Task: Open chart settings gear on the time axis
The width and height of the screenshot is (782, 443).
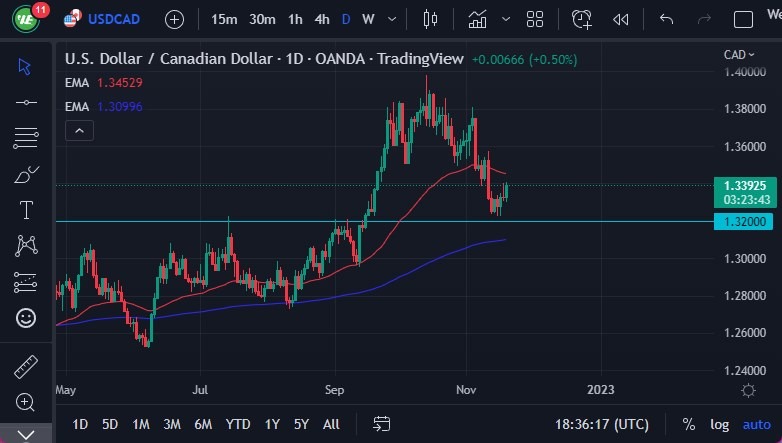Action: [748, 390]
